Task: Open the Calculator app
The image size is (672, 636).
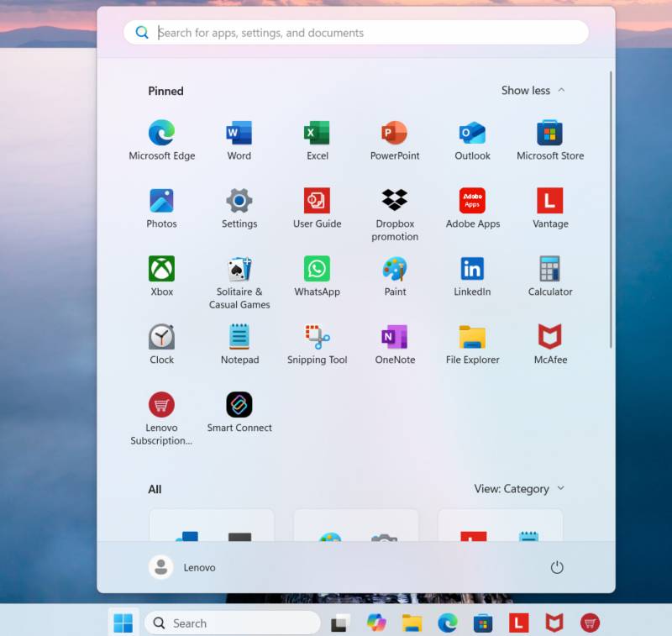Action: point(550,276)
